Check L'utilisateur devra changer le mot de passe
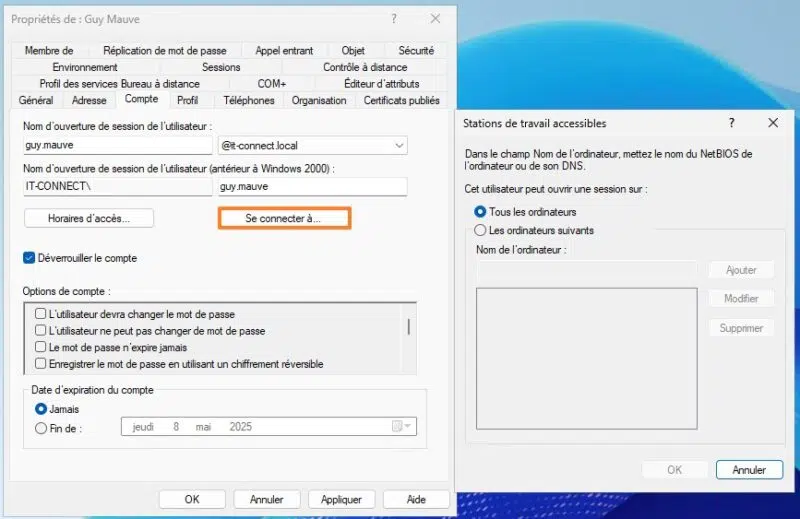This screenshot has height=519, width=800. tap(40, 313)
